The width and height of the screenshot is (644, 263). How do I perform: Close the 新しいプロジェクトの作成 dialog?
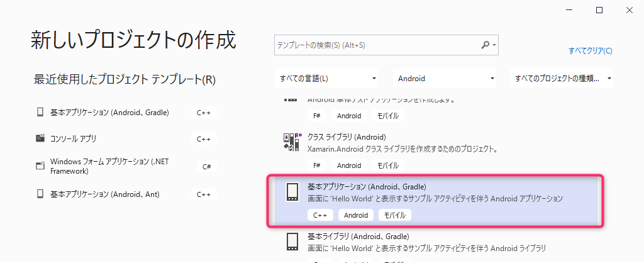click(629, 10)
